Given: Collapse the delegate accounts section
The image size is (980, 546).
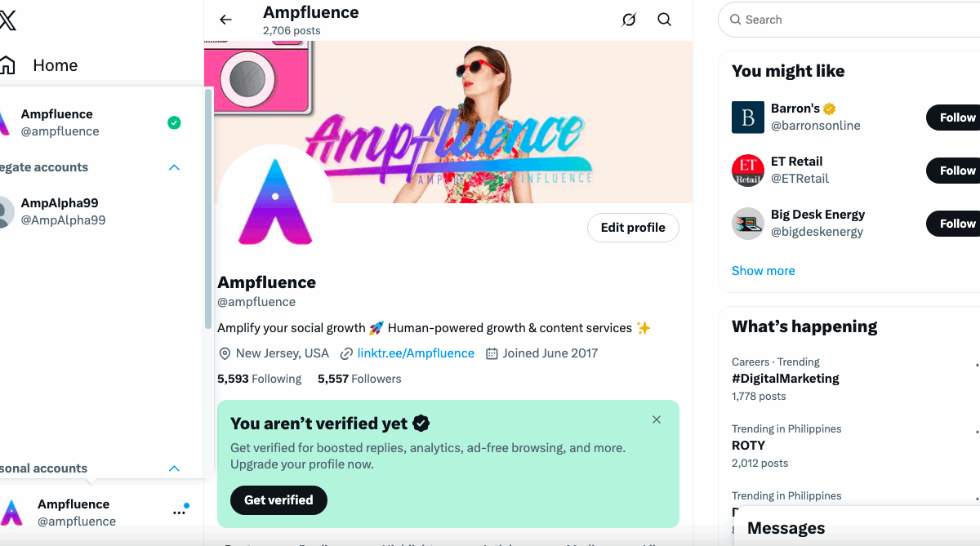Looking at the screenshot, I should pos(174,167).
